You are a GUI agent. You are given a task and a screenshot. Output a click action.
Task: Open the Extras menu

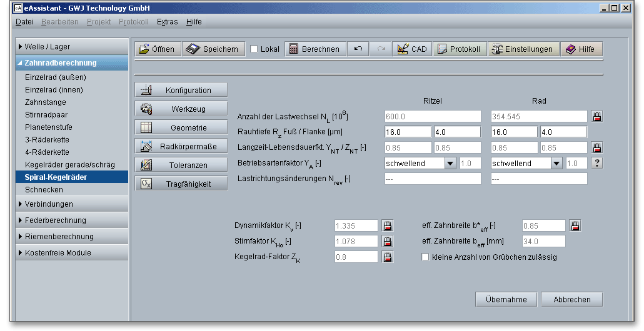167,22
